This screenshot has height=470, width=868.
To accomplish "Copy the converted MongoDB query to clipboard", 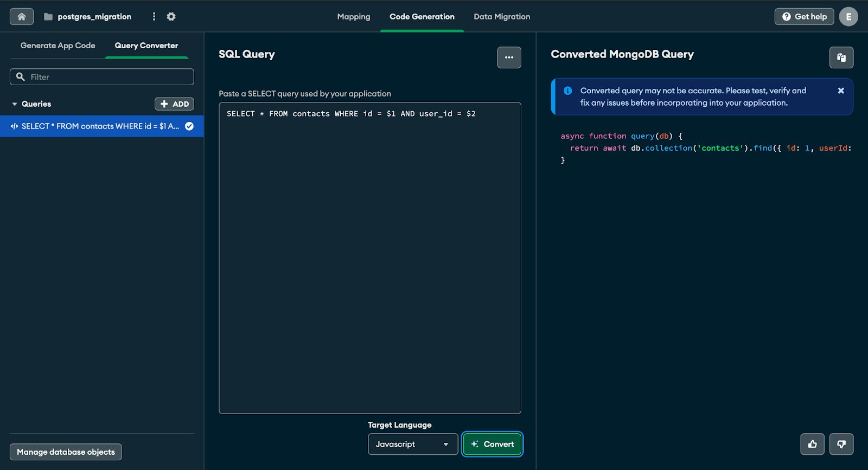I will [x=841, y=57].
